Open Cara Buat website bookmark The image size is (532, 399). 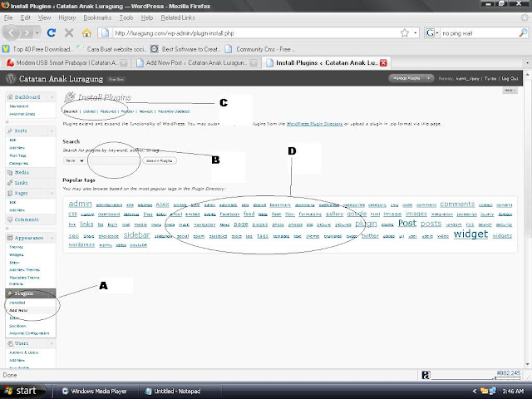[x=111, y=49]
